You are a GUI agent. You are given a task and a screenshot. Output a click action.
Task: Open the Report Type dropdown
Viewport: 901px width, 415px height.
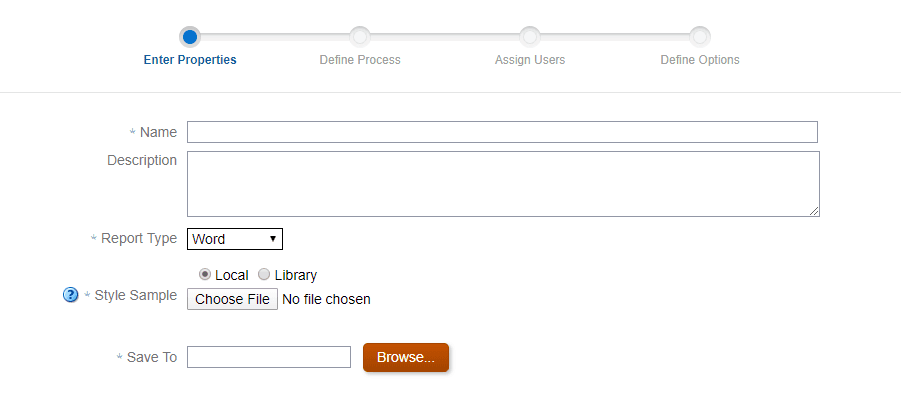[235, 239]
